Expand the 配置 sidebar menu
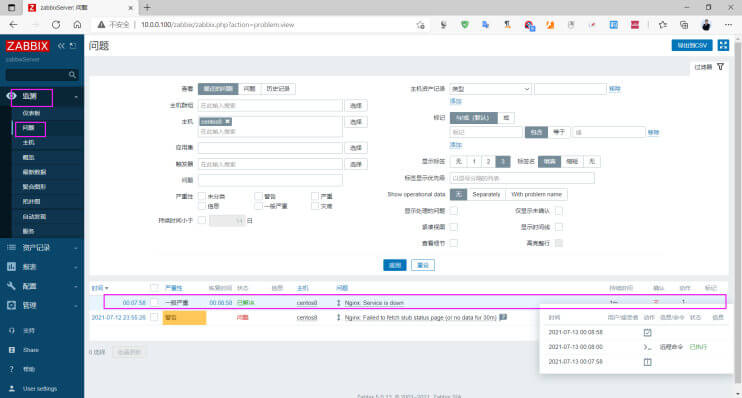 coord(42,286)
